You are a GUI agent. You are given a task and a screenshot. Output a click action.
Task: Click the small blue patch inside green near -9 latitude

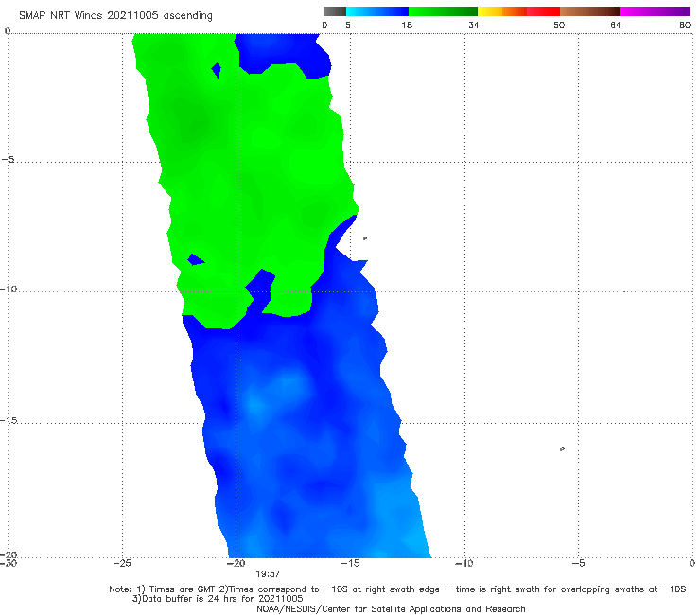click(195, 259)
